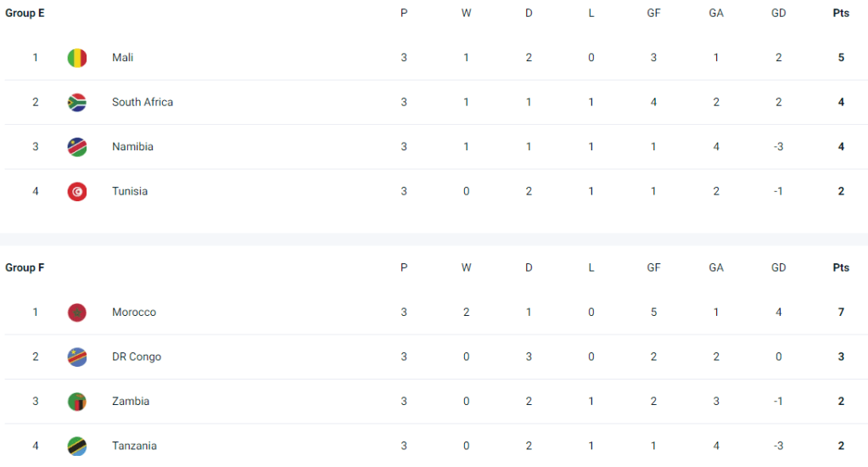Viewport: 868px width, 467px height.
Task: Click the DR Congo flag icon
Action: pyautogui.click(x=77, y=357)
